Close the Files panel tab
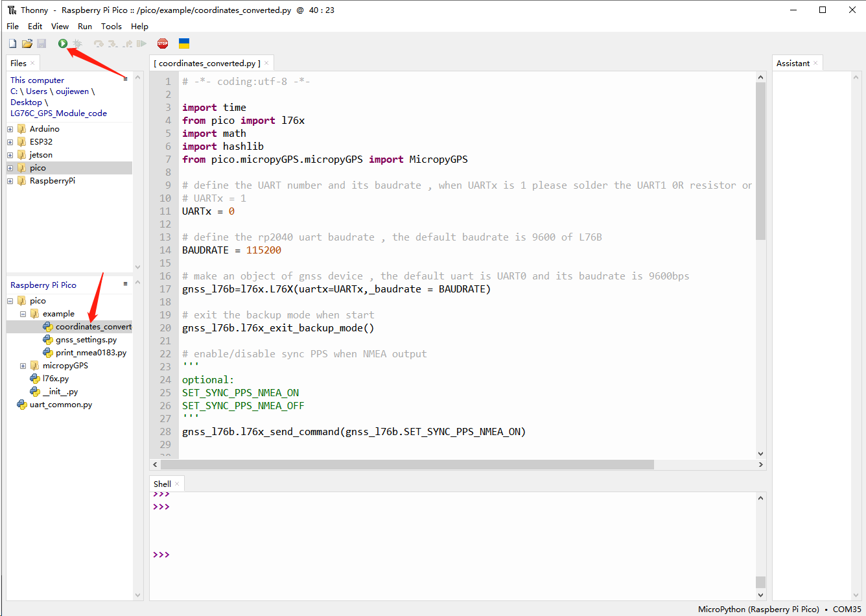Viewport: 866px width, 616px height. (x=32, y=63)
